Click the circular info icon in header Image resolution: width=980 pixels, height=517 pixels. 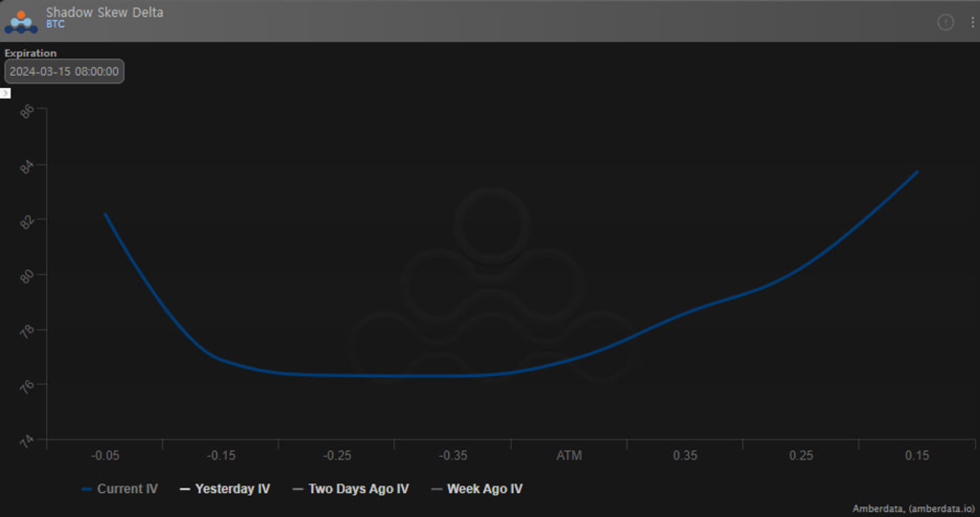tap(946, 22)
